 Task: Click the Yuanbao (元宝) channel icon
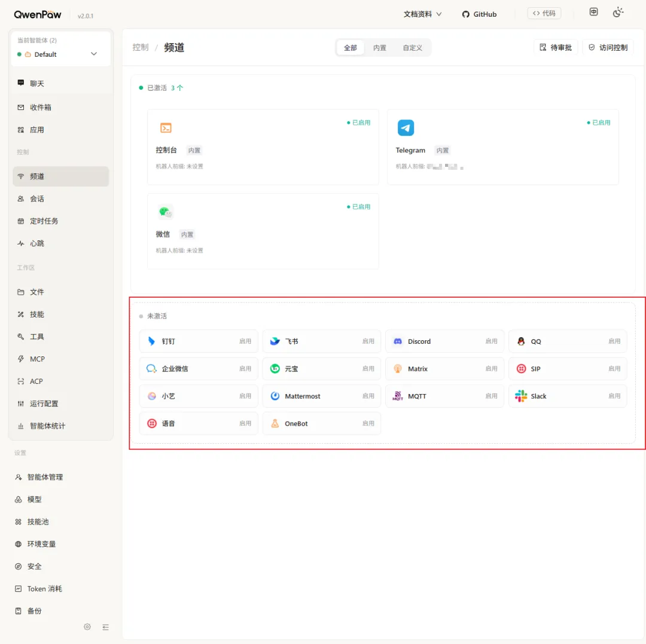click(x=275, y=368)
